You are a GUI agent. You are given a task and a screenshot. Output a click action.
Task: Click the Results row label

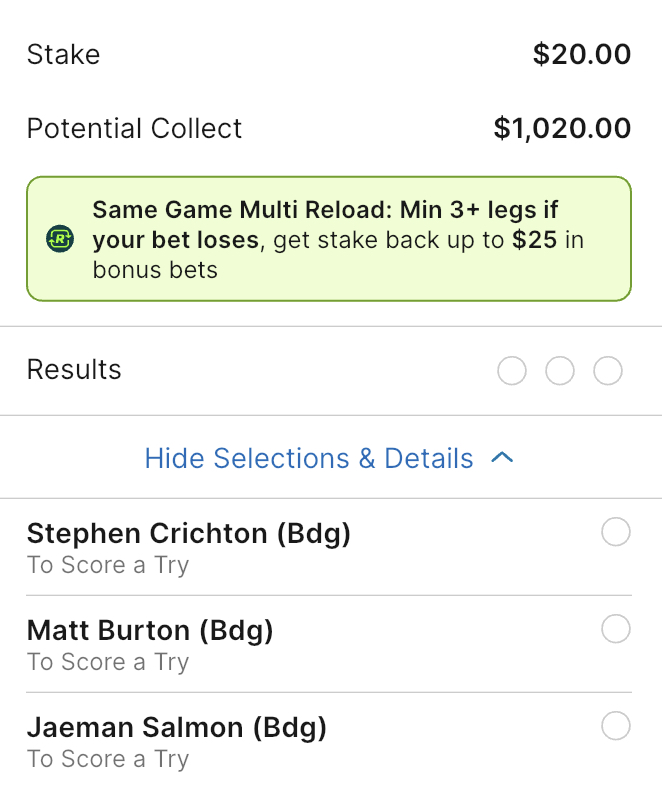[74, 370]
